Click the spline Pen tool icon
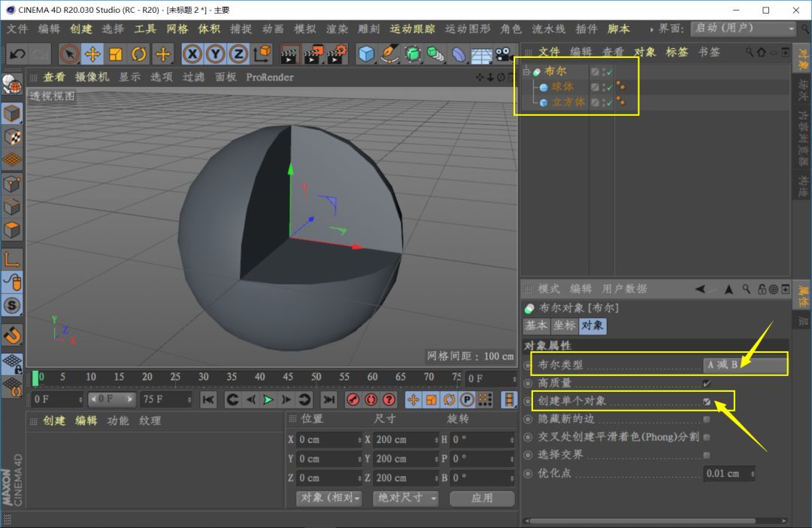The width and height of the screenshot is (812, 528). click(389, 54)
